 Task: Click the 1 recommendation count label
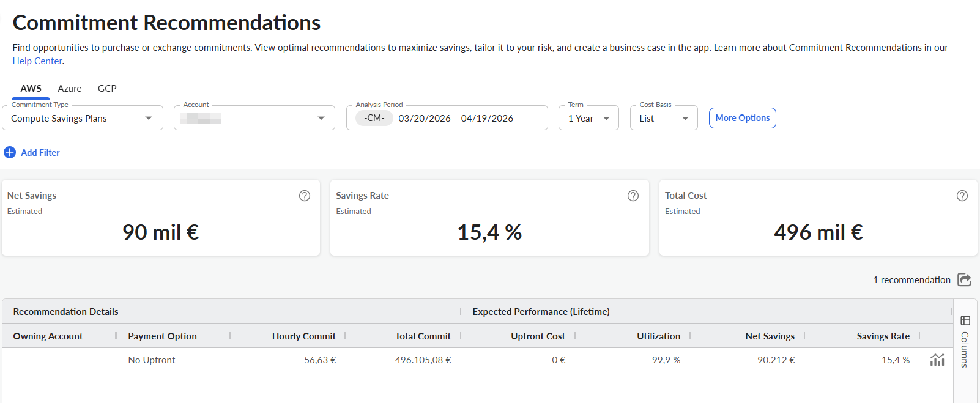[911, 279]
